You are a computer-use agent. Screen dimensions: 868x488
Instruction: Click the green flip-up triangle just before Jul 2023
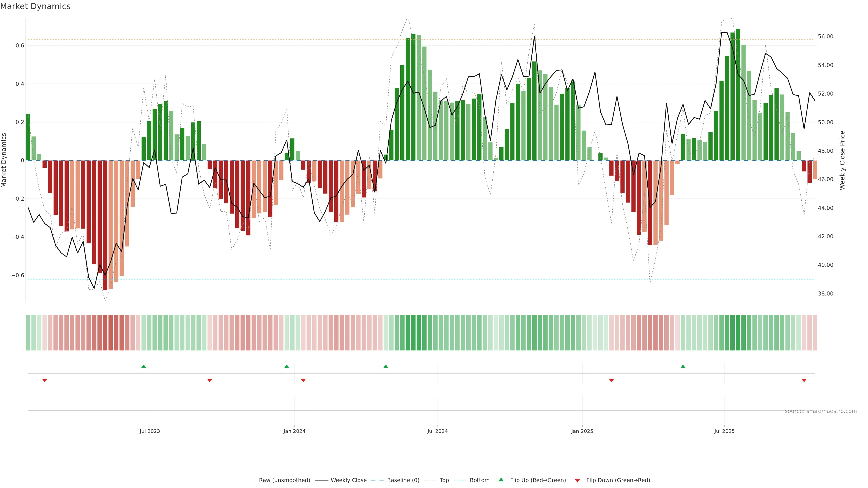144,366
